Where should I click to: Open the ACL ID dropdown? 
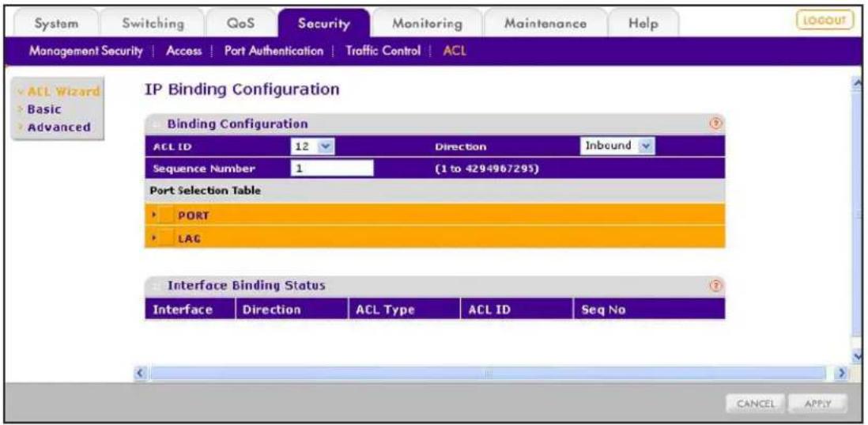pyautogui.click(x=313, y=147)
